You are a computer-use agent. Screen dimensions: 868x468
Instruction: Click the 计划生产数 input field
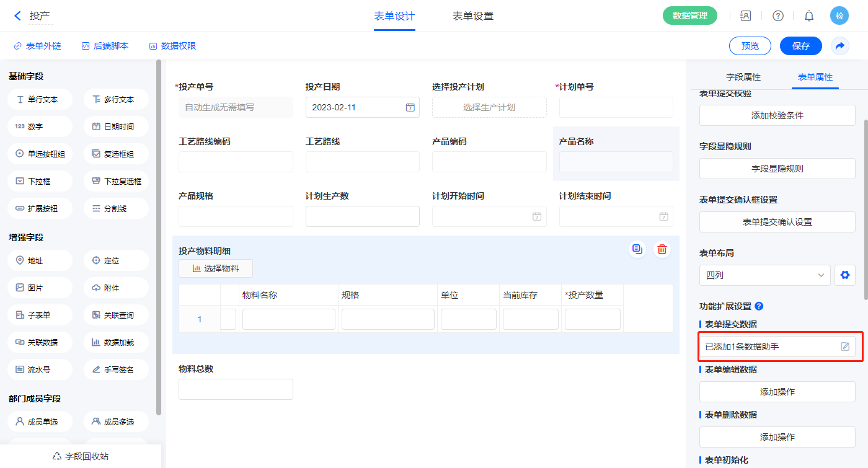tap(362, 216)
